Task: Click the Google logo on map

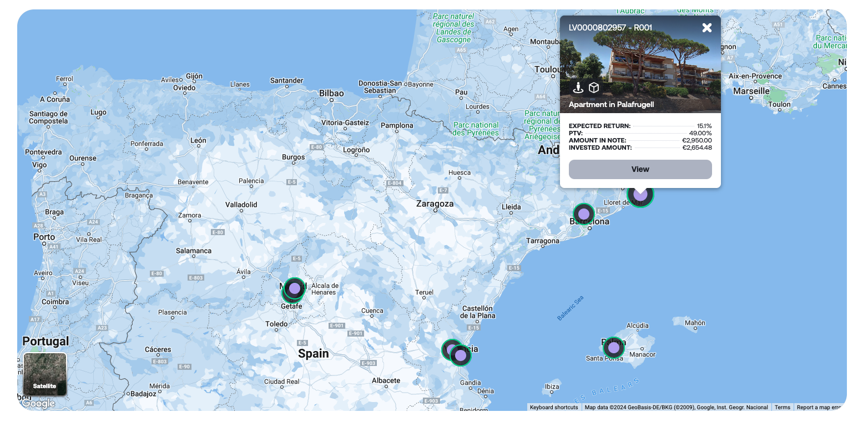Action: [38, 404]
